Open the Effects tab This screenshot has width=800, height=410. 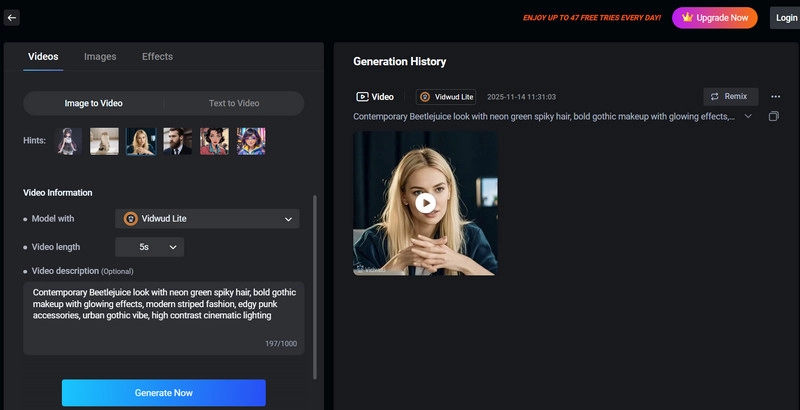(157, 57)
